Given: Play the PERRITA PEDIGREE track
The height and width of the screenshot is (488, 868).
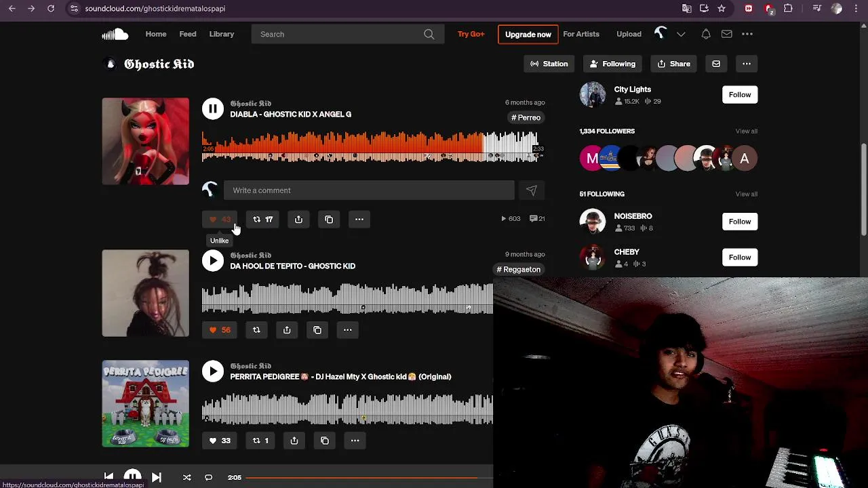Looking at the screenshot, I should (x=212, y=371).
